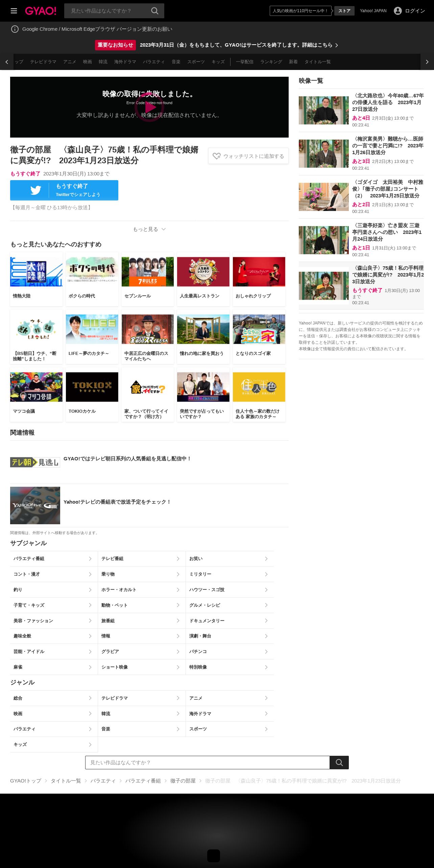Viewport: 434px width, 868px height.
Task: Open ボクらの時代 recommendation thumbnail
Action: pyautogui.click(x=92, y=272)
